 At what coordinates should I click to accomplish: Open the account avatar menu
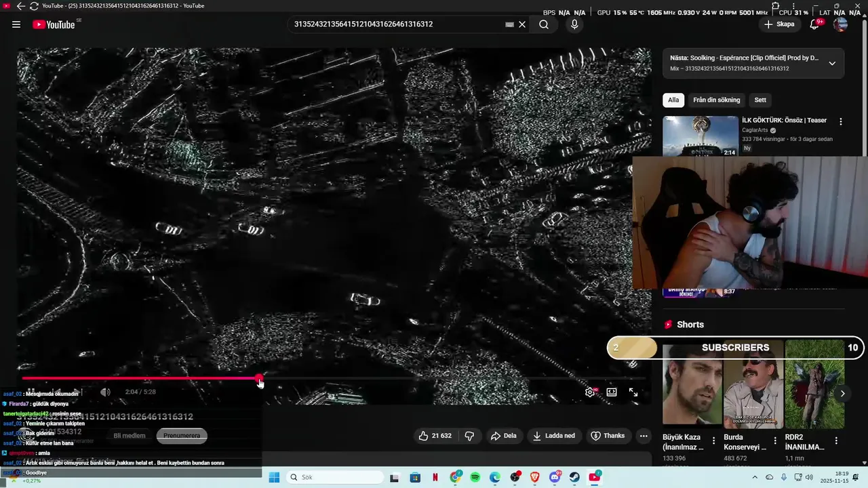pos(840,24)
